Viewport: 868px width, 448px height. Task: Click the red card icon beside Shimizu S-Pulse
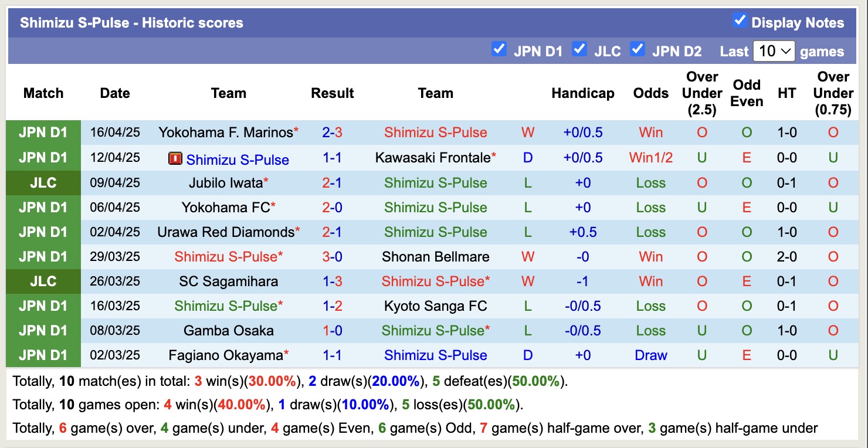[x=175, y=157]
